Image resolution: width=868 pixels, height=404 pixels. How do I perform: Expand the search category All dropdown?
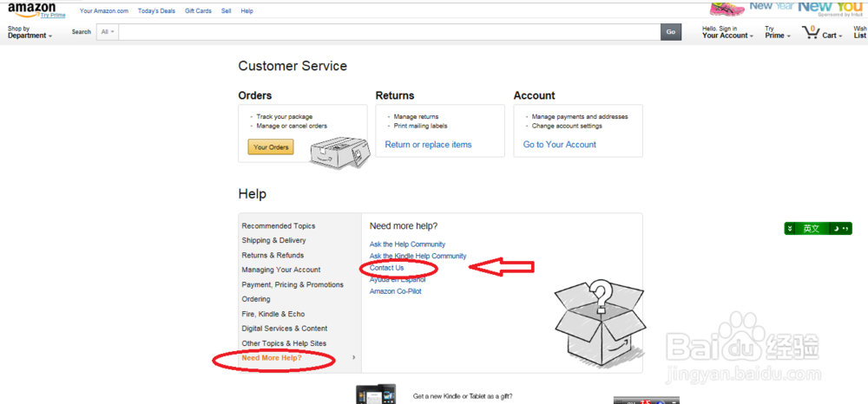[x=107, y=32]
